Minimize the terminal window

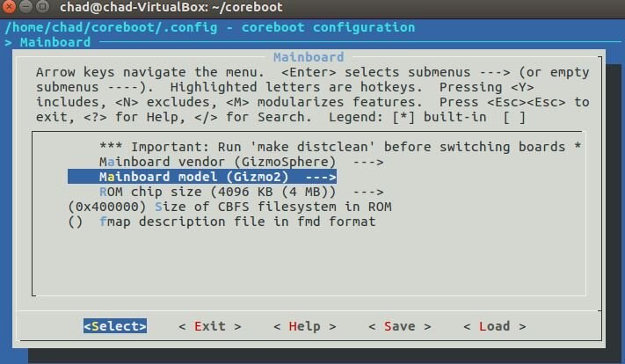(25, 6)
